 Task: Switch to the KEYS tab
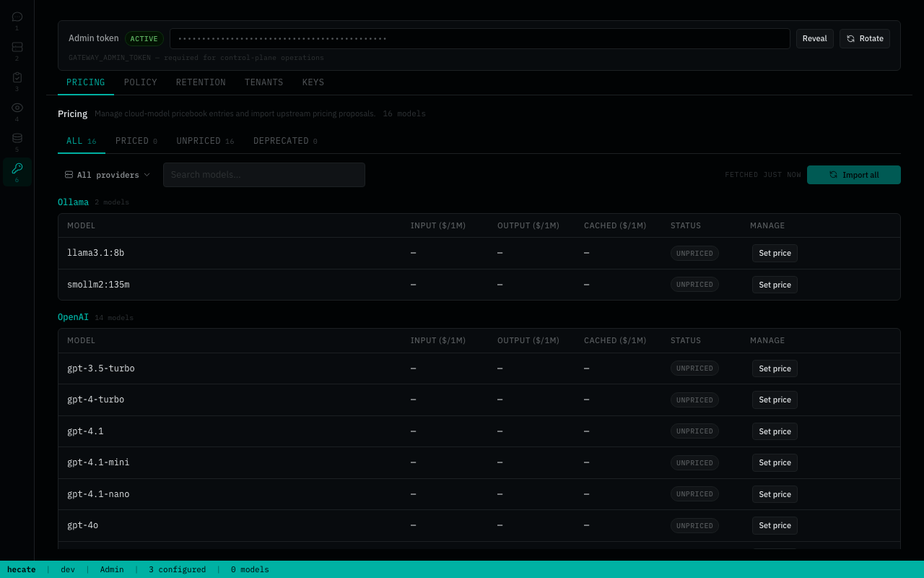click(x=313, y=82)
